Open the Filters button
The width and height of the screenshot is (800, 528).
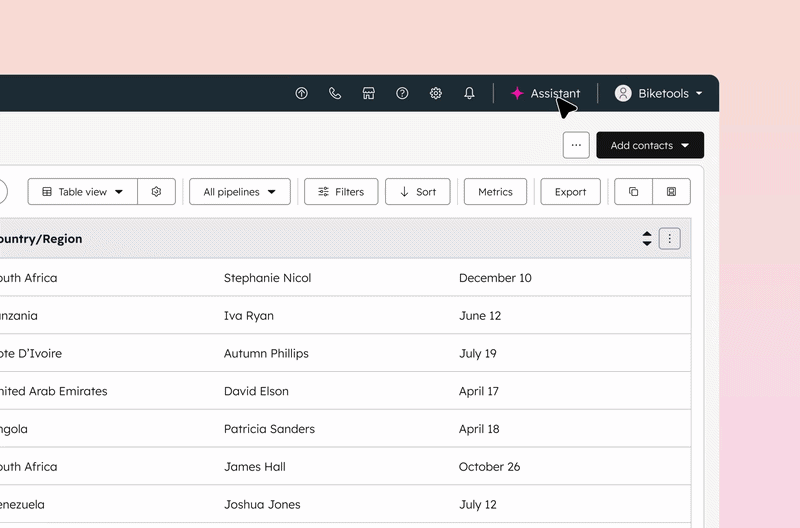[x=341, y=192]
